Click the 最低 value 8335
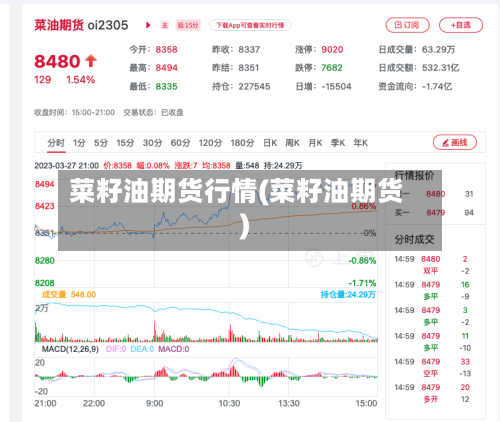The width and height of the screenshot is (500, 422). (166, 87)
